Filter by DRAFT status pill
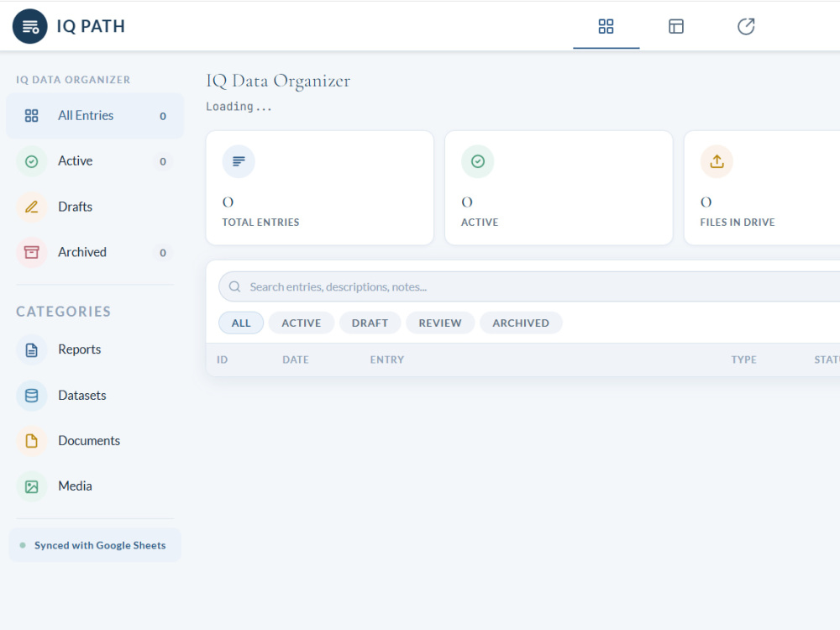840x630 pixels. pos(370,323)
